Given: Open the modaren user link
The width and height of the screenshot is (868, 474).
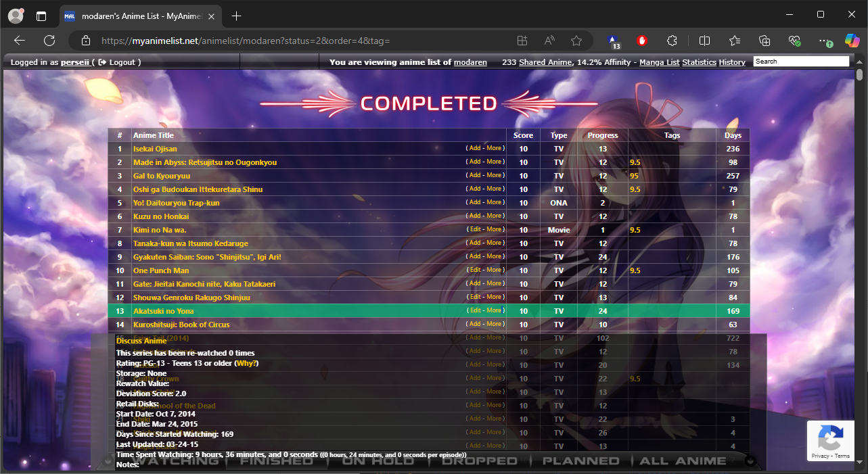Looking at the screenshot, I should (470, 62).
